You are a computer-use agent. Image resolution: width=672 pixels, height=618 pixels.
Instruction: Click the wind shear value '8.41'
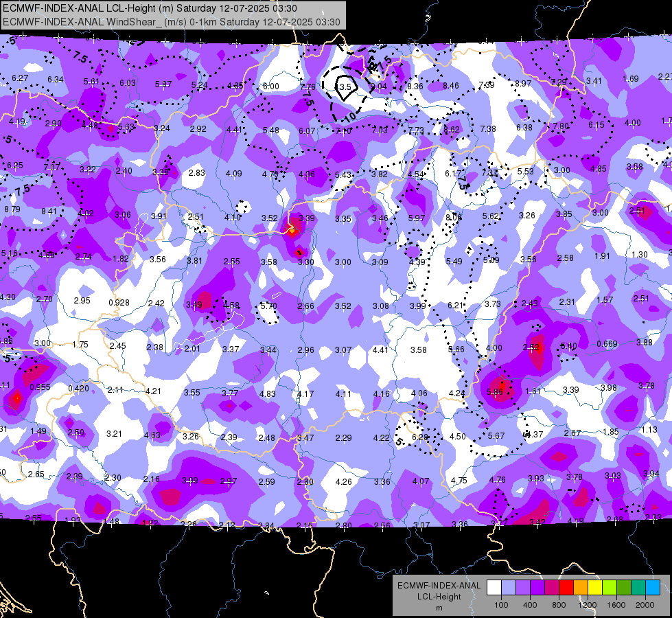(49, 211)
